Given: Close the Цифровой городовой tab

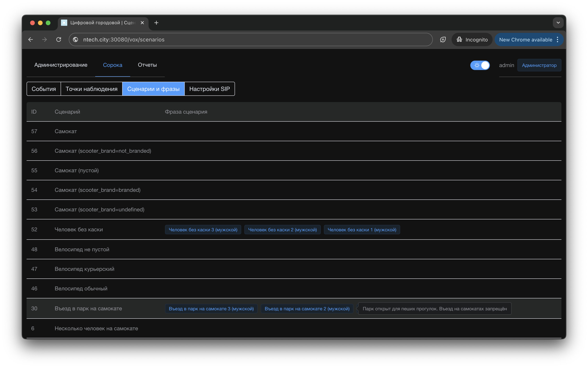Looking at the screenshot, I should [142, 23].
